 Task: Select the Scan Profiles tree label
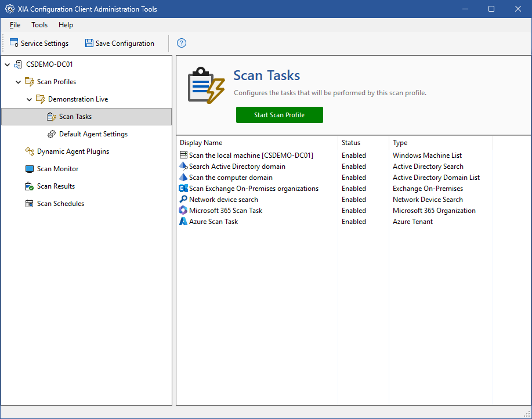coord(56,82)
